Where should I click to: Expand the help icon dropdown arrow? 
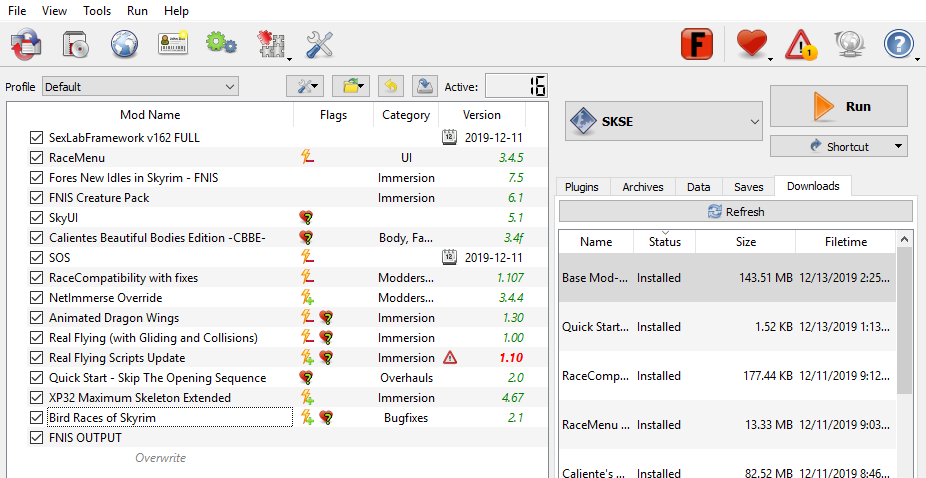(x=917, y=58)
